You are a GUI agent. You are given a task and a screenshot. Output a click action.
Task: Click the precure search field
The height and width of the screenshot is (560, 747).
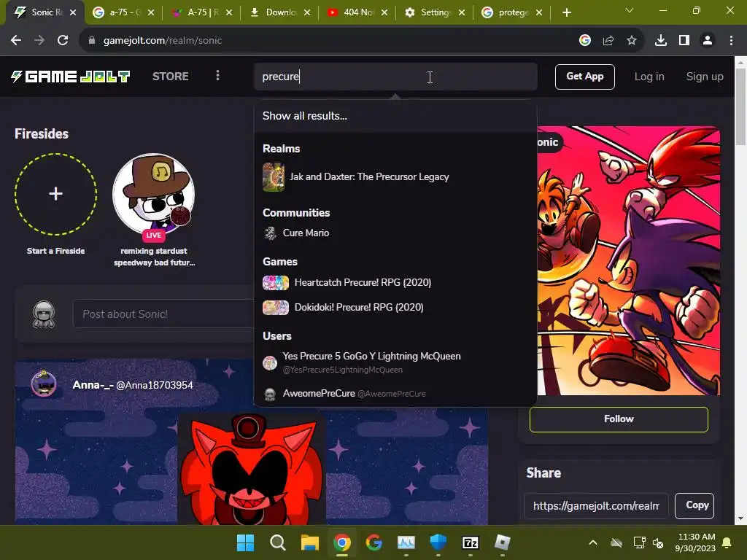395,77
